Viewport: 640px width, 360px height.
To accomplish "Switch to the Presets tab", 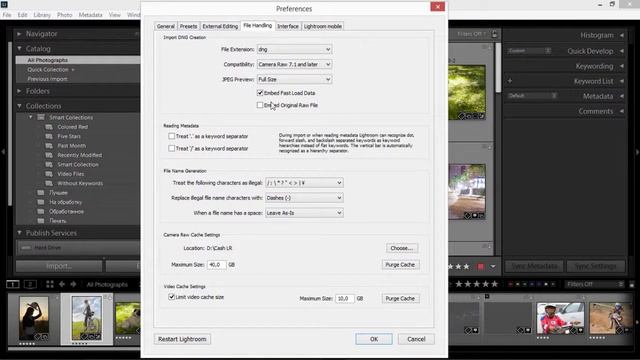I will coord(189,26).
